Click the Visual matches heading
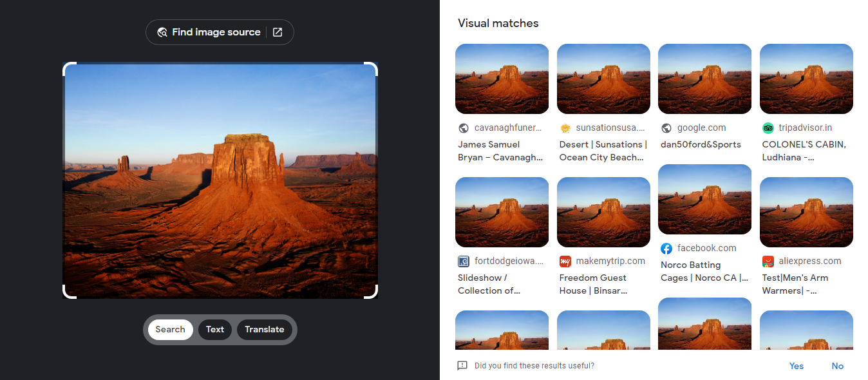 tap(498, 23)
